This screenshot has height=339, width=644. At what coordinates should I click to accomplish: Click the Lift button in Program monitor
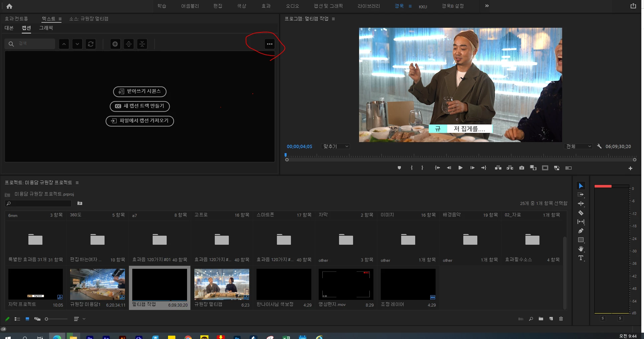point(498,168)
